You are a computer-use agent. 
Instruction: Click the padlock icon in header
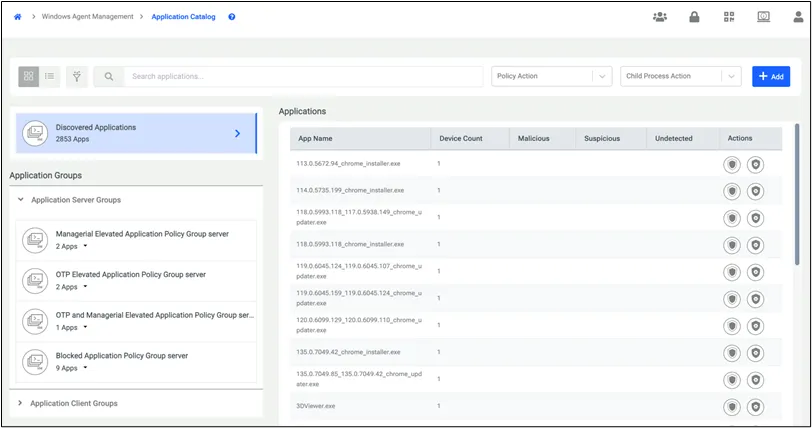click(694, 17)
